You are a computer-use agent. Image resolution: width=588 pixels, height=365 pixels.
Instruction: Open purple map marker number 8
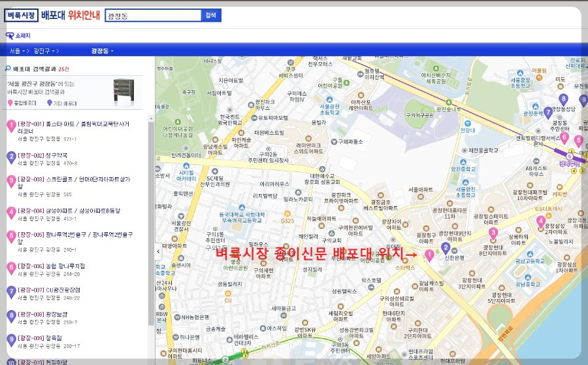tap(563, 99)
